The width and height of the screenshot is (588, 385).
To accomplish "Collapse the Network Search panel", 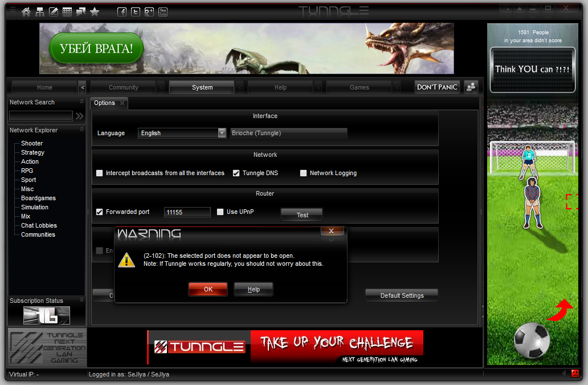I will pos(81,102).
